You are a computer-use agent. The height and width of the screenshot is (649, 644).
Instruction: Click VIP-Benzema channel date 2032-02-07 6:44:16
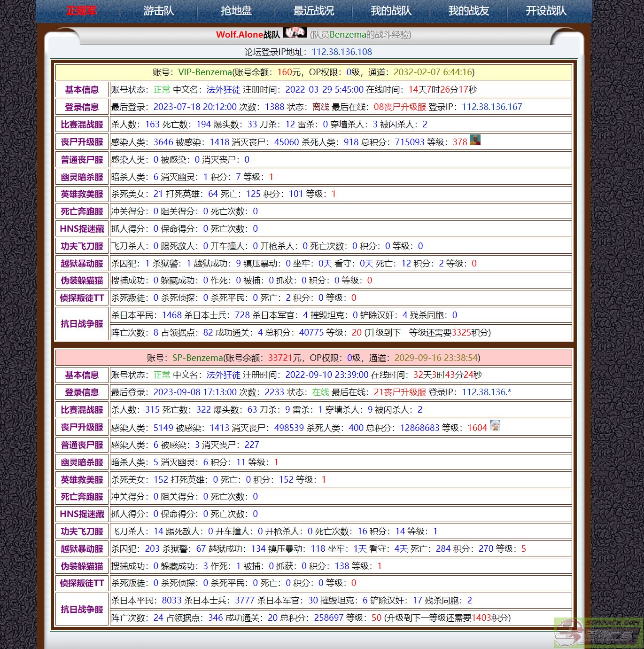(x=433, y=72)
